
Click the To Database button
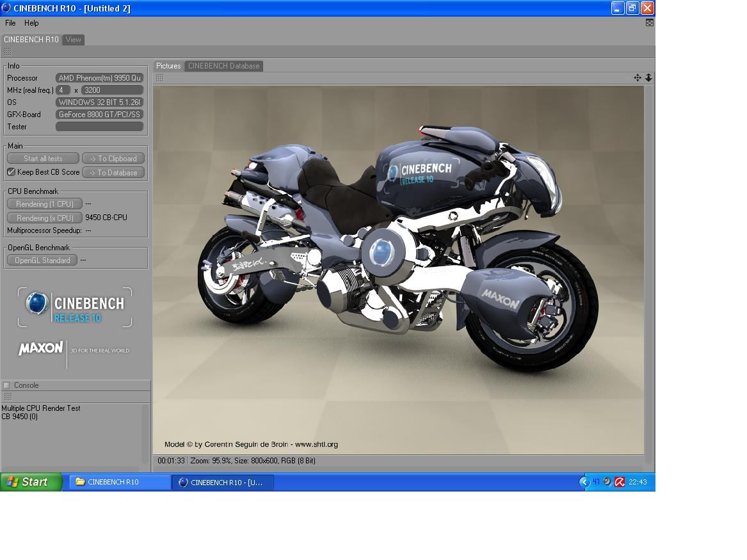point(113,172)
